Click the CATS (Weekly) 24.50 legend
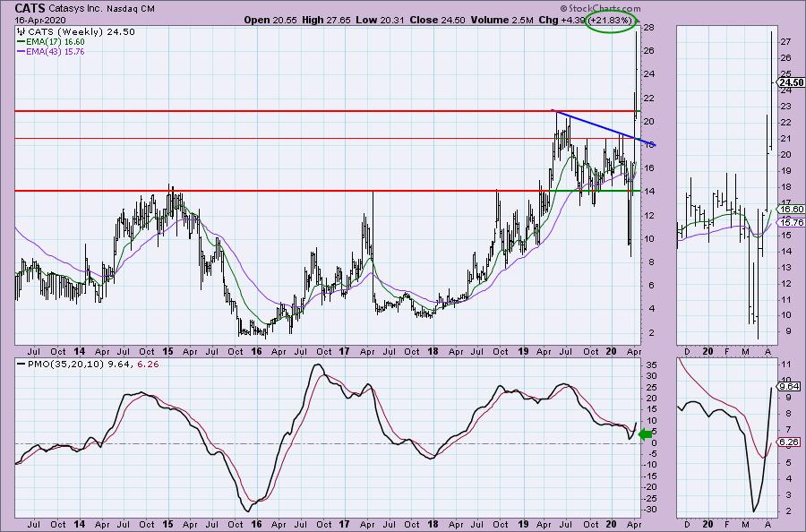The height and width of the screenshot is (532, 806). click(81, 32)
